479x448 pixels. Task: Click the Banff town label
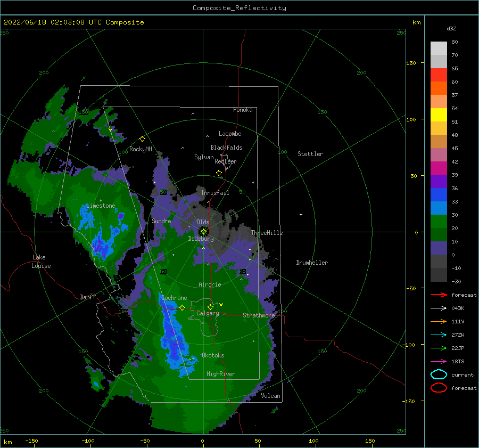pyautogui.click(x=88, y=297)
